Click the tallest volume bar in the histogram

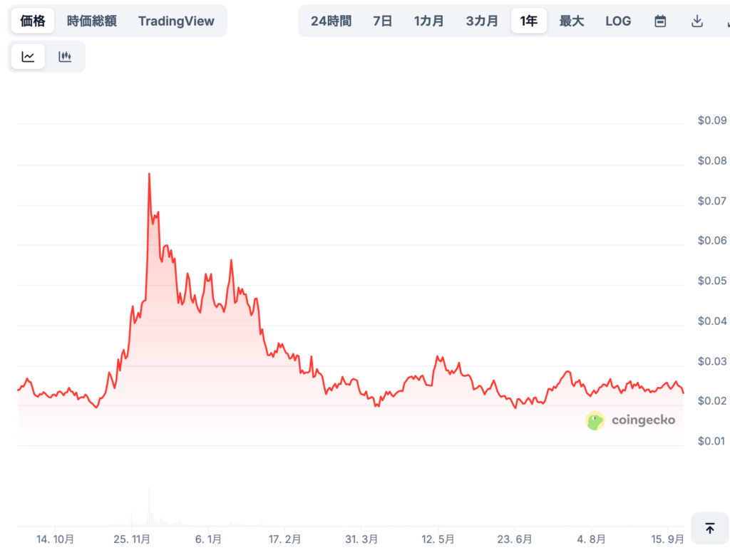click(x=149, y=507)
